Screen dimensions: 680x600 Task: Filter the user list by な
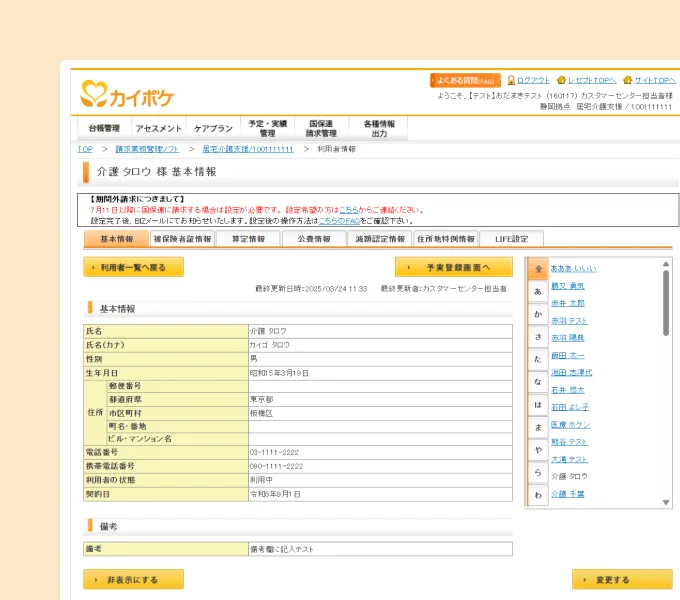tap(538, 382)
